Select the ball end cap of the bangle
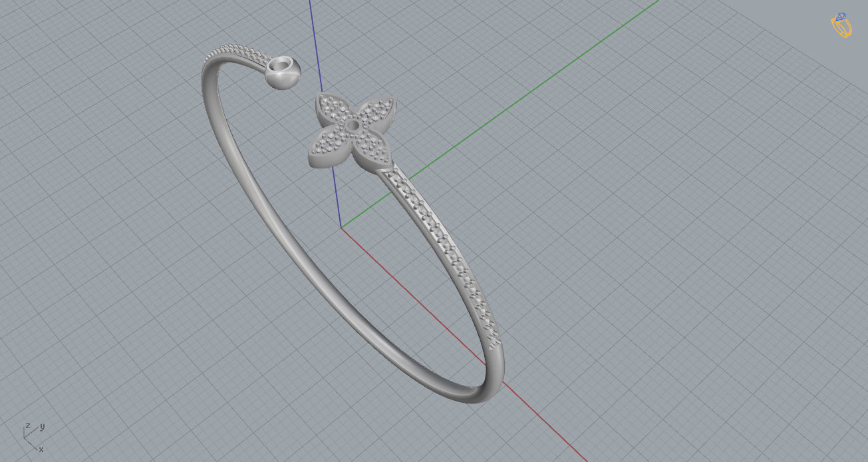The image size is (868, 462). pos(283,72)
